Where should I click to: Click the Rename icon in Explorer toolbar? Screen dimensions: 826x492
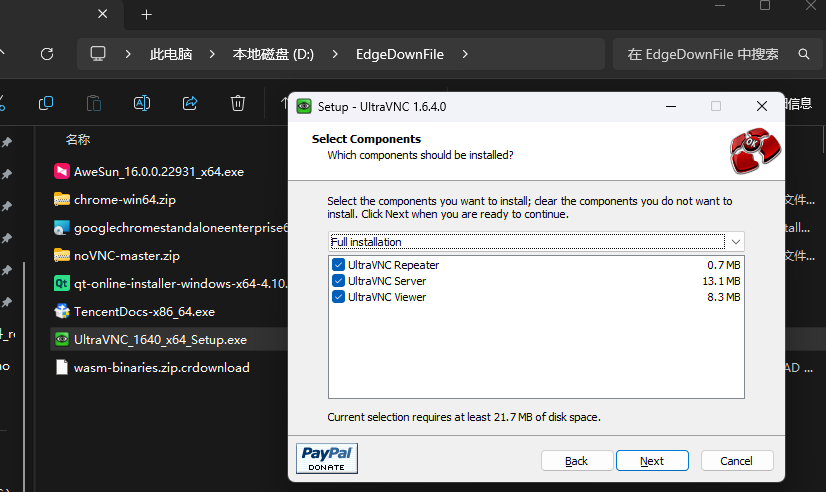click(x=142, y=103)
